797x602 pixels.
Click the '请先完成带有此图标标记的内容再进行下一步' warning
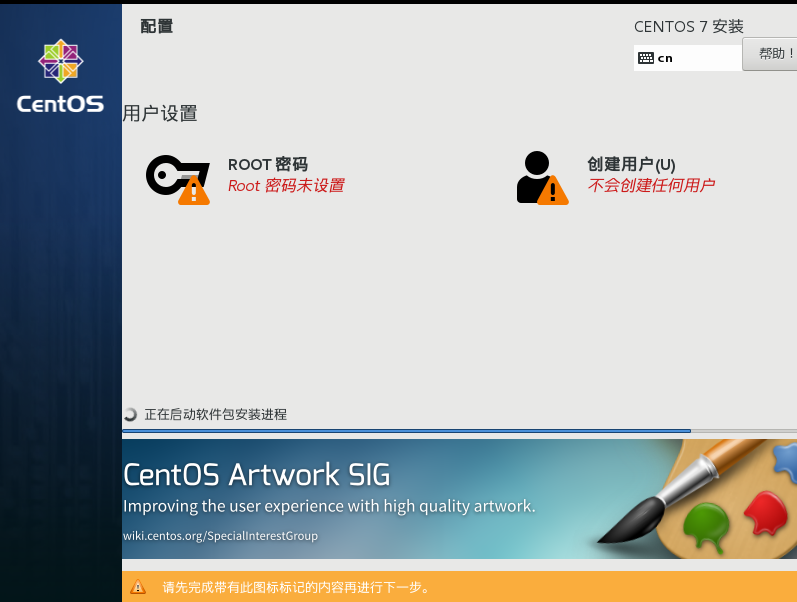[x=296, y=587]
